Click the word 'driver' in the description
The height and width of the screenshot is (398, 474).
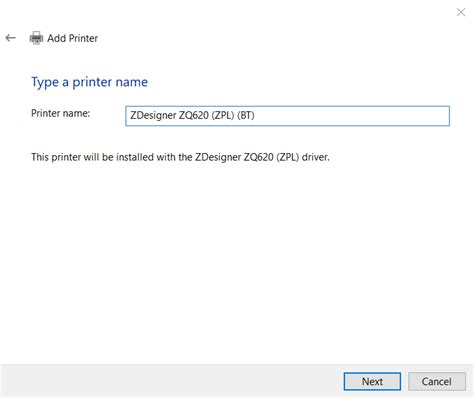pos(314,157)
